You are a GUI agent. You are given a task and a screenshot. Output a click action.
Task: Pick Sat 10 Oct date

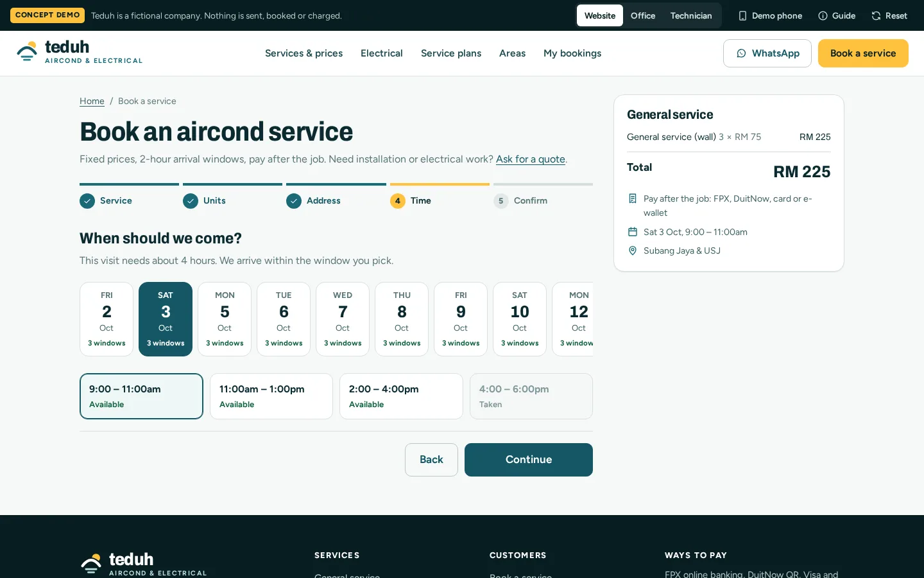pyautogui.click(x=520, y=319)
